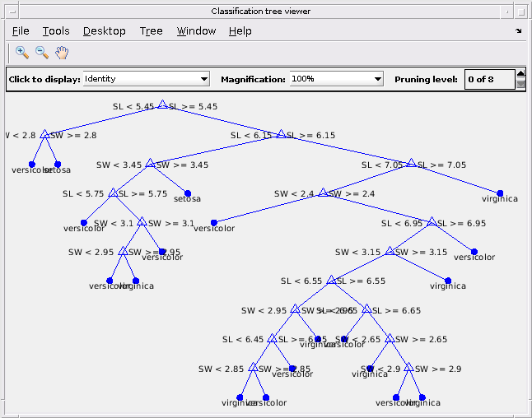Click the SL < 7.05 branch node triangle
The height and width of the screenshot is (418, 532).
[x=411, y=163]
